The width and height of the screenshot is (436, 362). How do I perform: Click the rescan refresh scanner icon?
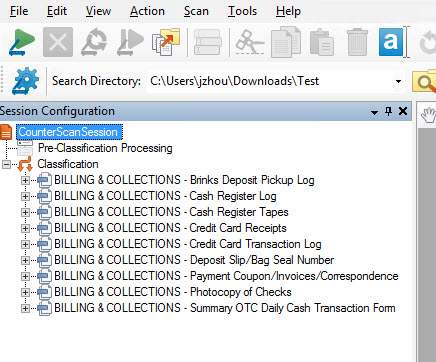point(94,42)
